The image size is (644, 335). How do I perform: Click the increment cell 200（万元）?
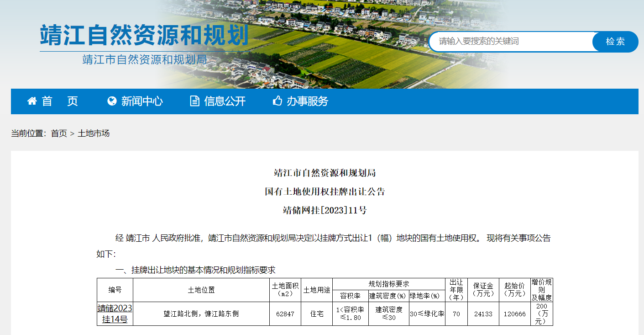coord(541,314)
